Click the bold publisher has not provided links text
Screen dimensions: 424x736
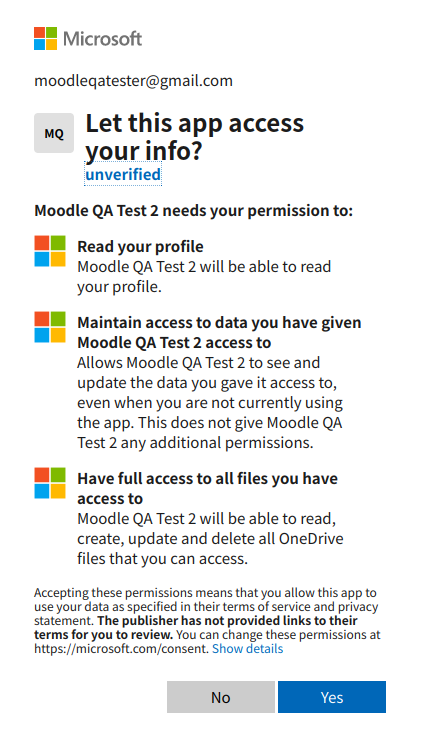[196, 628]
